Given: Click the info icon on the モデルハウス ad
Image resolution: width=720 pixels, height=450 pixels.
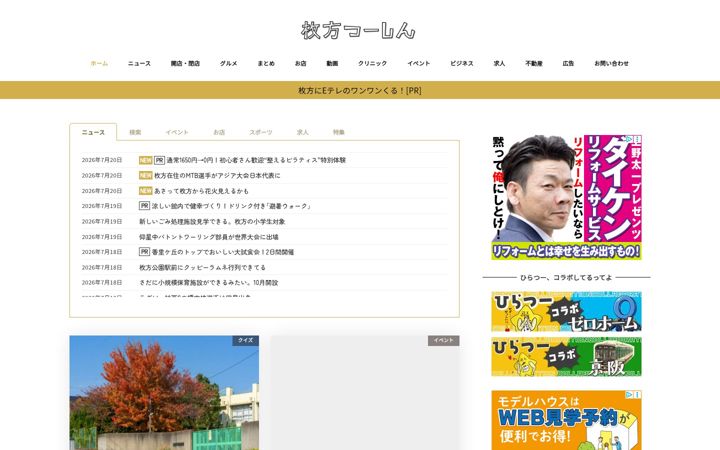Looking at the screenshot, I should pos(638,394).
